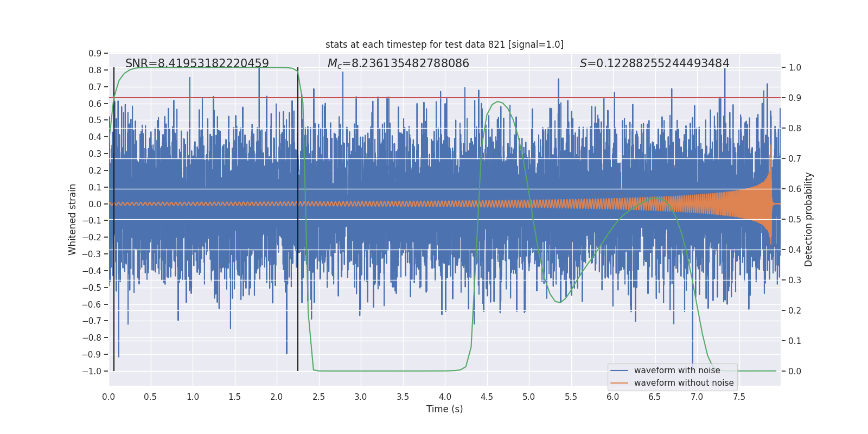Click the 7.5 tick label on time axis
Screen dimensions: 868x434
[x=739, y=397]
